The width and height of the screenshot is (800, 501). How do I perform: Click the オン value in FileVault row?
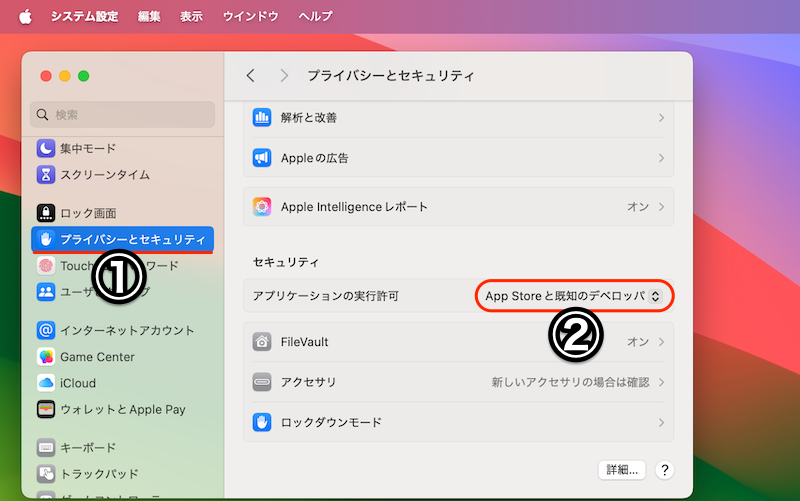638,341
